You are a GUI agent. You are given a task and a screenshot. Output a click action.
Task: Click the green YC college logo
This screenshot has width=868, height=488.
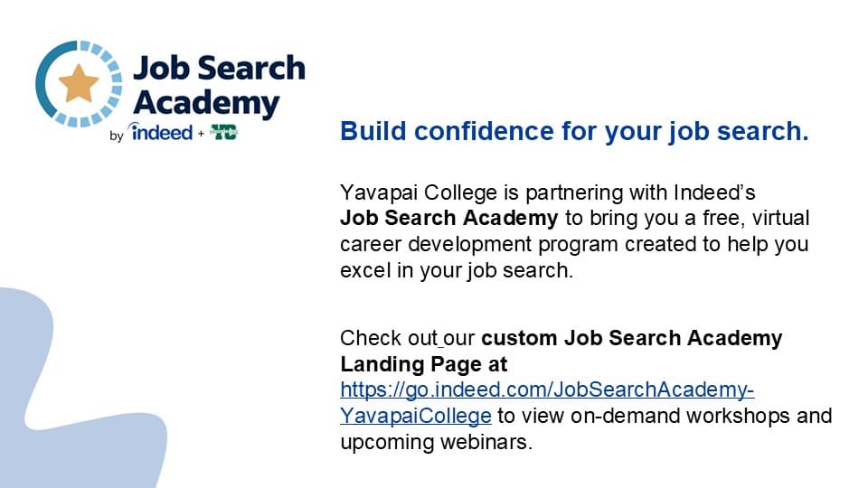click(223, 132)
